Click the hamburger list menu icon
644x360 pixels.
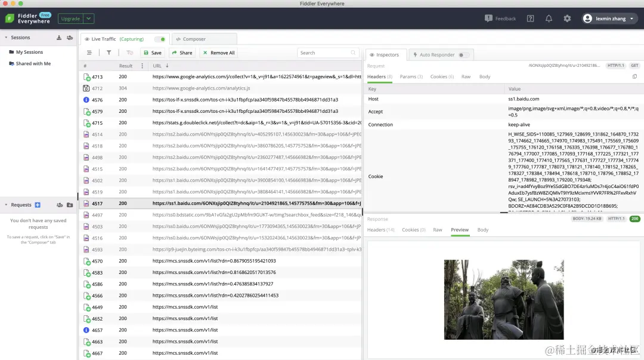point(89,53)
